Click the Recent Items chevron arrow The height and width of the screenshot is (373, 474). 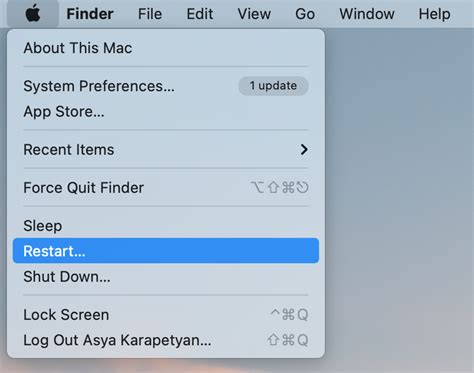coord(304,150)
